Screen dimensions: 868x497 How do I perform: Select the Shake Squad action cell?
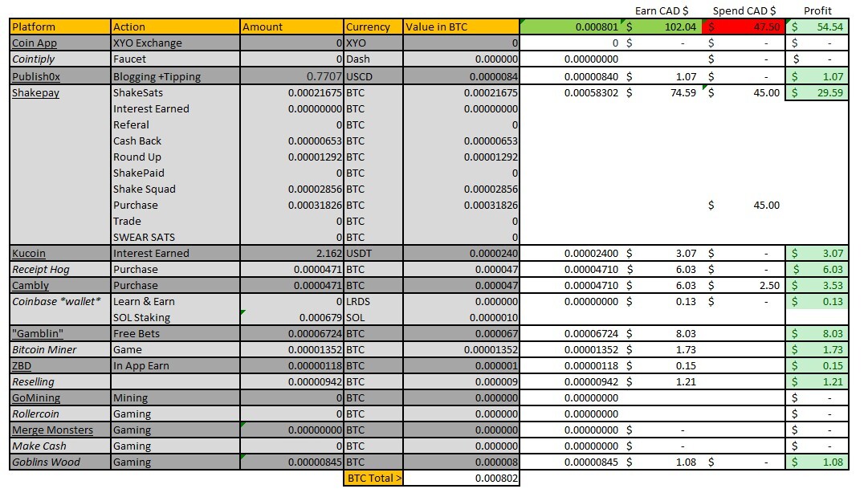tap(176, 189)
